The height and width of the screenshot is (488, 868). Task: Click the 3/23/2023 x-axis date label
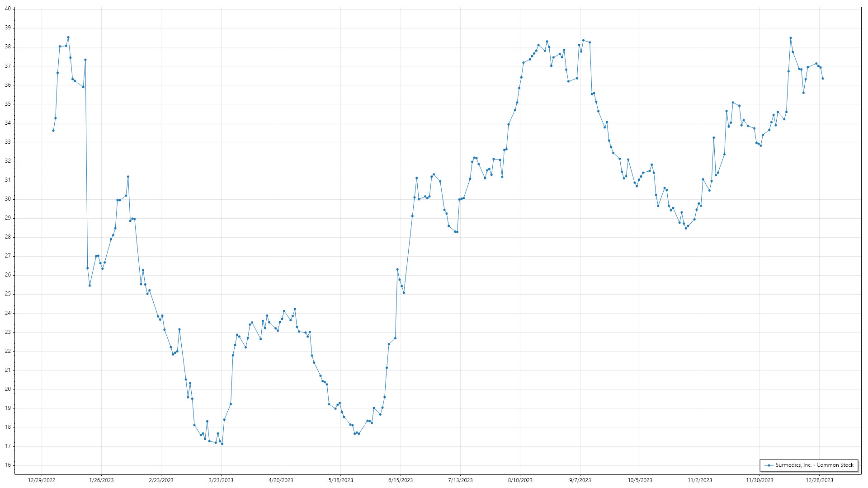pos(221,480)
